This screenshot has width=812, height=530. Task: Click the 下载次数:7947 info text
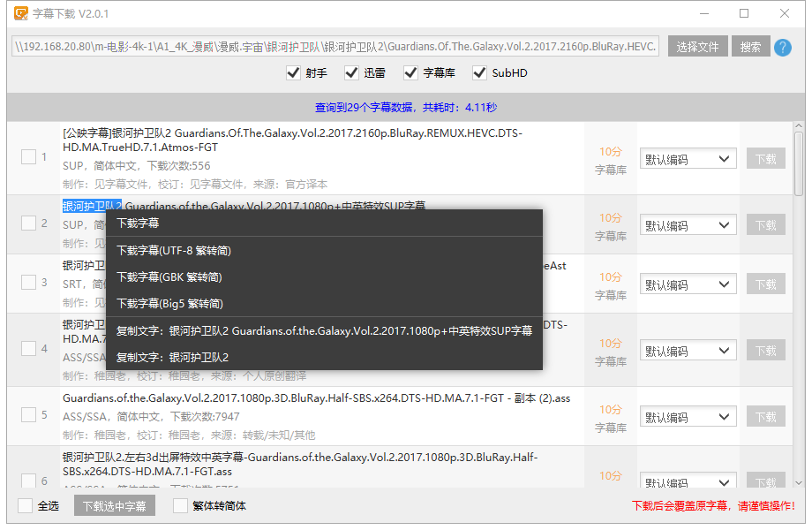[x=205, y=417]
